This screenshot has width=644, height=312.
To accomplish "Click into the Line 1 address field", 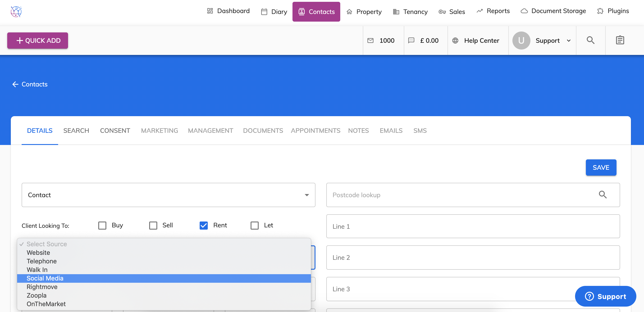I will pyautogui.click(x=473, y=226).
